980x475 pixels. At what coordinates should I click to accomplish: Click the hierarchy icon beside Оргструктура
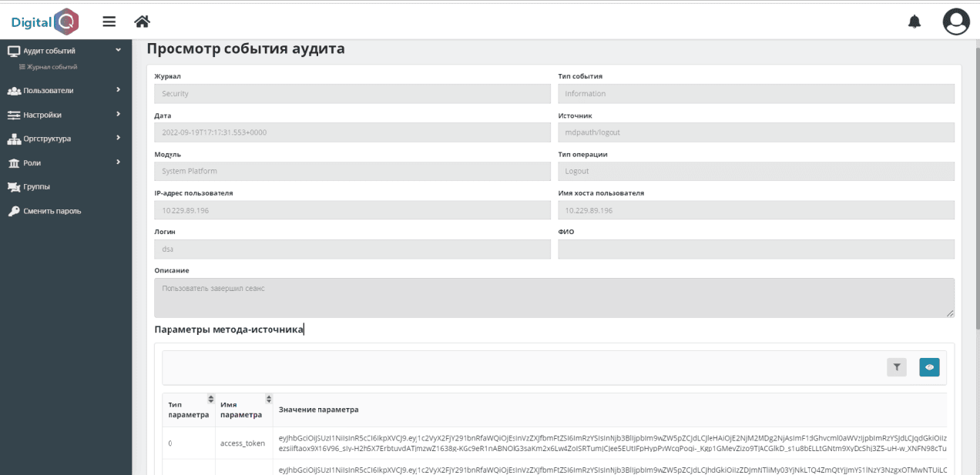(x=14, y=139)
